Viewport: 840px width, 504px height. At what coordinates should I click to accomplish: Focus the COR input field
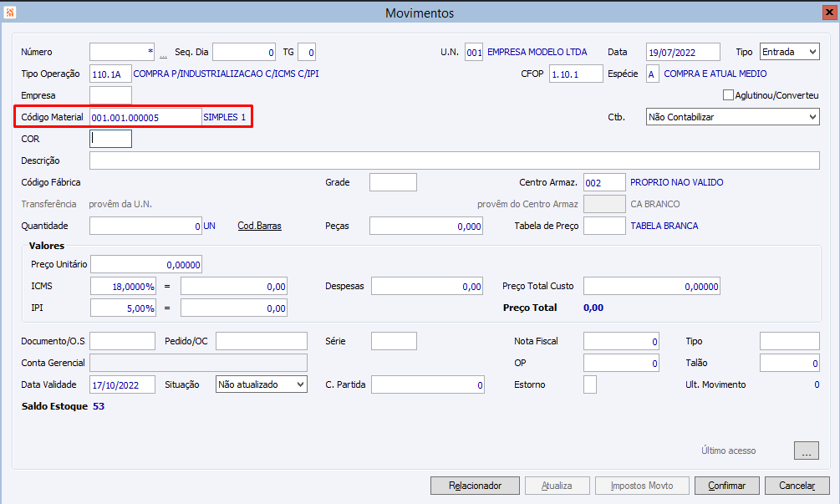tap(110, 139)
